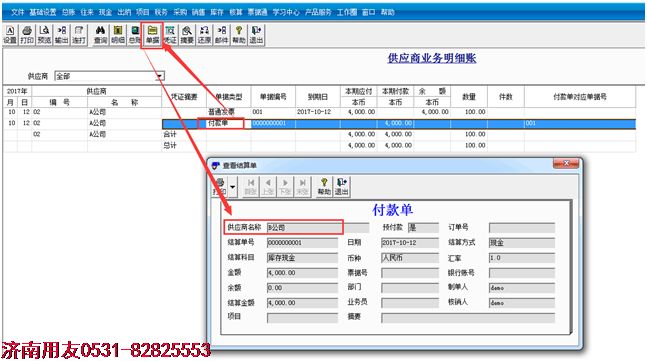The width and height of the screenshot is (647, 361).
Task: Click the 总计 total row label
Action: (x=170, y=145)
